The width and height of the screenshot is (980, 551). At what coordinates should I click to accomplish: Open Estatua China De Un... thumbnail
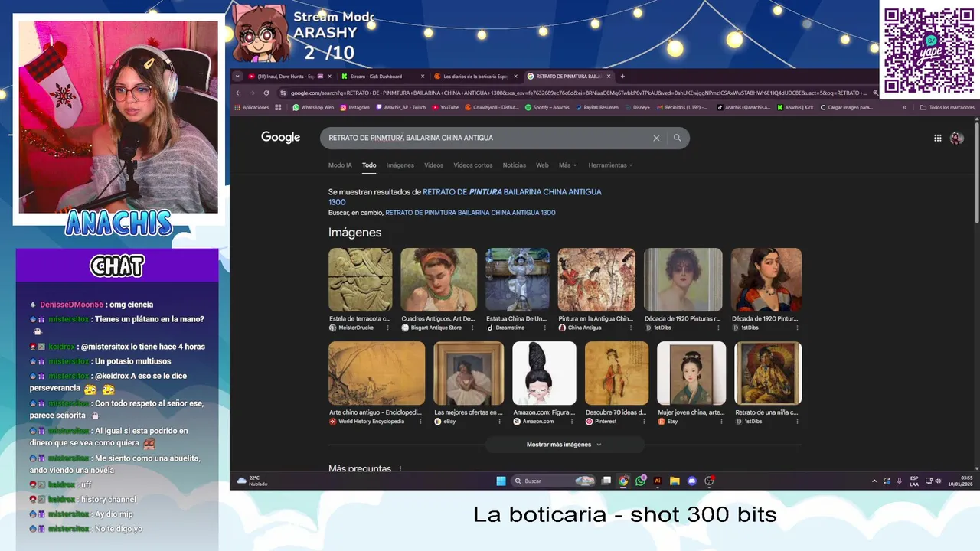click(x=518, y=280)
